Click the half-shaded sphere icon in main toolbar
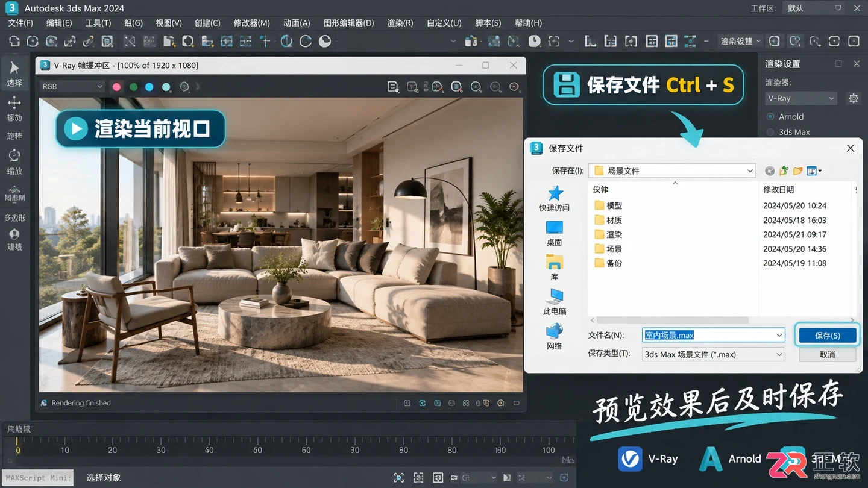 325,41
